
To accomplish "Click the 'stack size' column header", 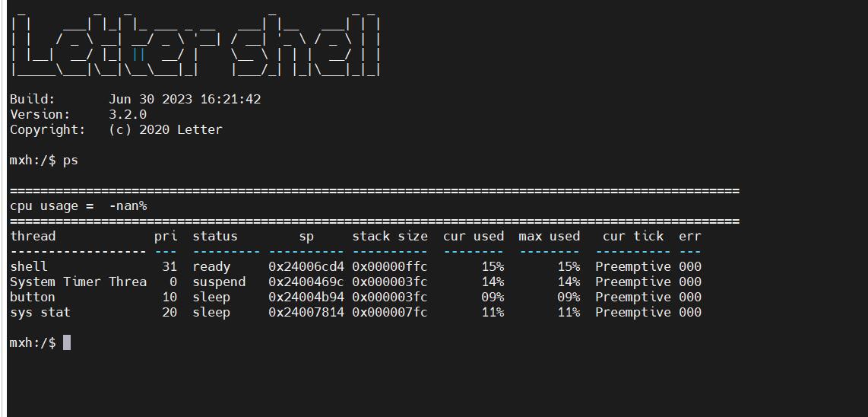I will [x=390, y=236].
